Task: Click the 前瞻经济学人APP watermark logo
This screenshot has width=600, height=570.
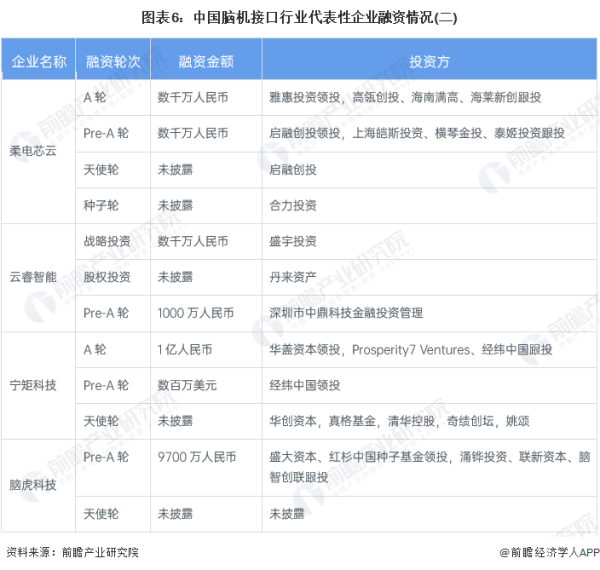Action: 548,551
